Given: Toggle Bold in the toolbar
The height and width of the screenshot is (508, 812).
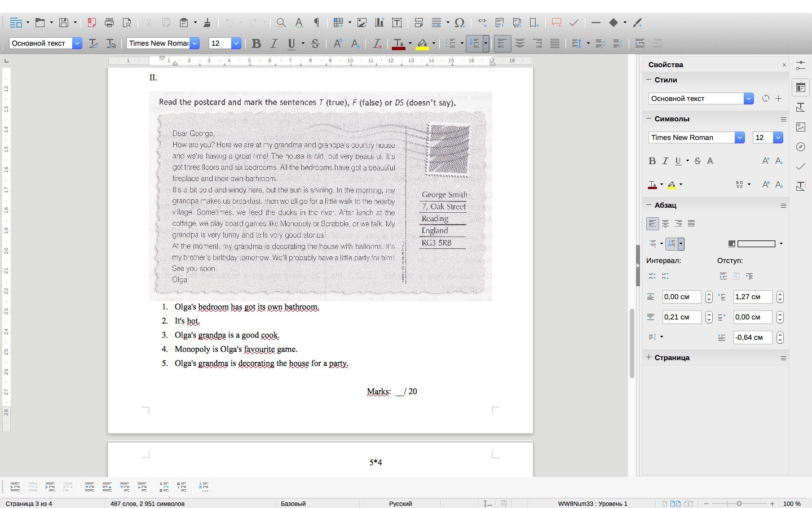Looking at the screenshot, I should [x=256, y=43].
